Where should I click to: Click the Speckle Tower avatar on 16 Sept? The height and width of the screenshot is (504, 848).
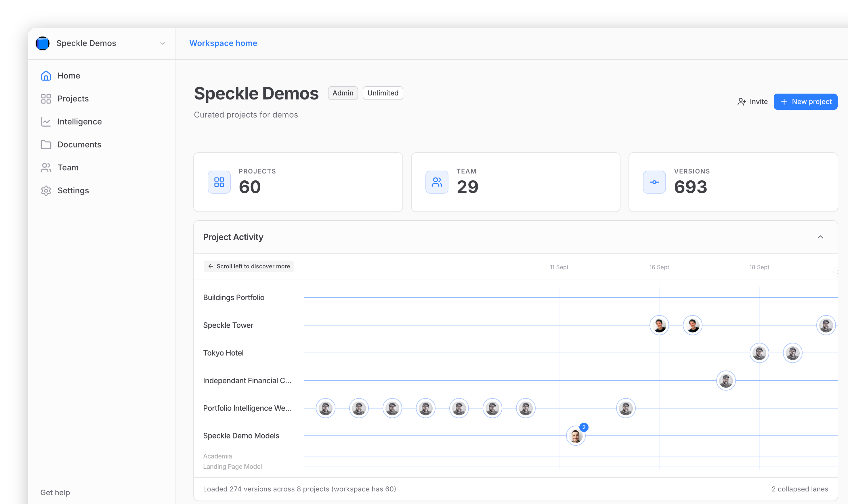(x=659, y=325)
